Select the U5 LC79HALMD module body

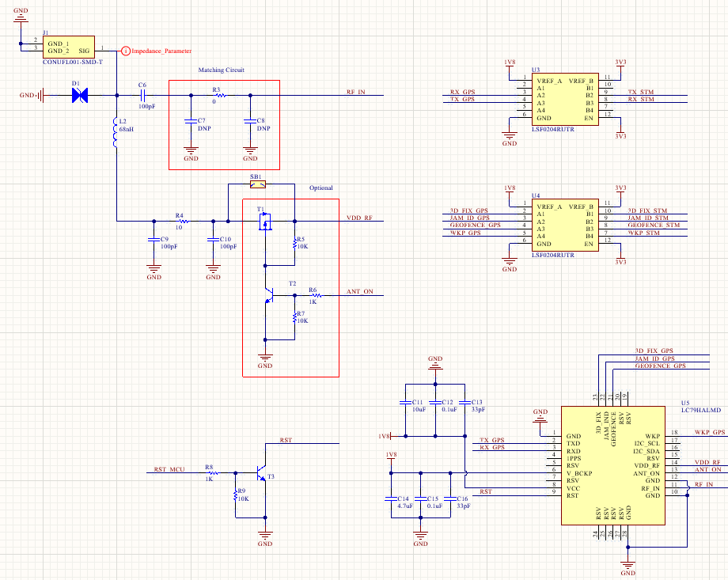click(x=614, y=465)
